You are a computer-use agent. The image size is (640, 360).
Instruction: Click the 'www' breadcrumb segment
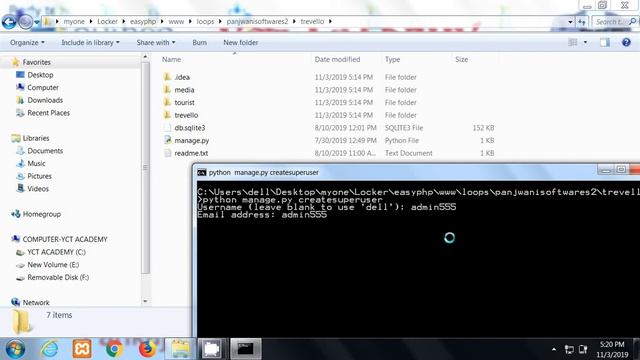[176, 22]
